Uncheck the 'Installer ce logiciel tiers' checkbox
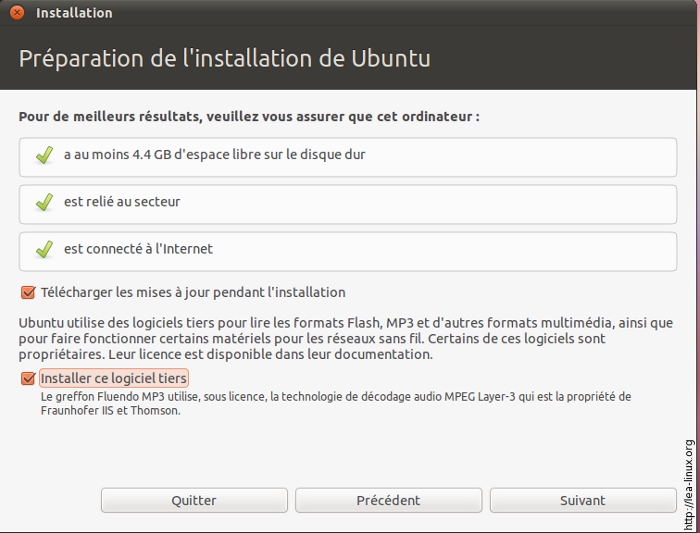 (x=28, y=379)
